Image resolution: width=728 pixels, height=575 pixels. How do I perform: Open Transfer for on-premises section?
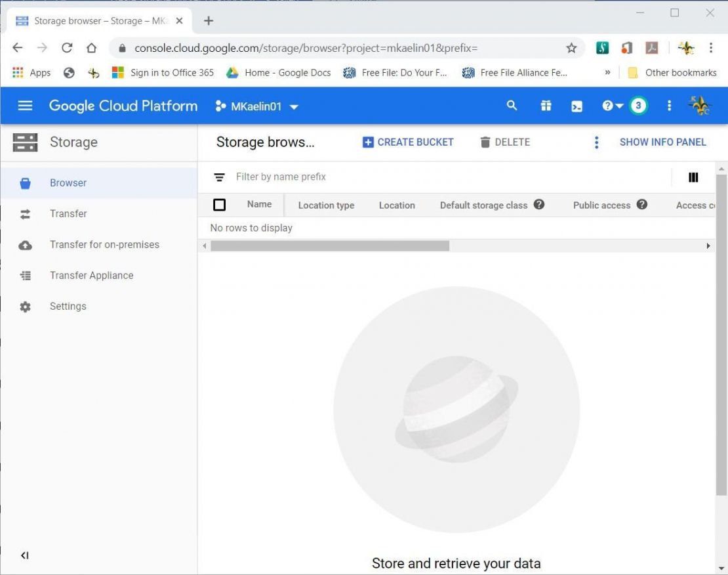coord(104,244)
